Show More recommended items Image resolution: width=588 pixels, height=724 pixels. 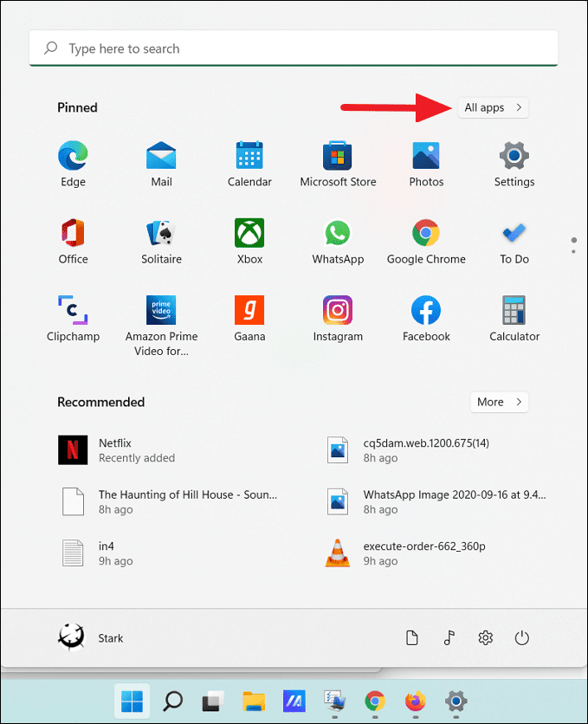tap(500, 402)
